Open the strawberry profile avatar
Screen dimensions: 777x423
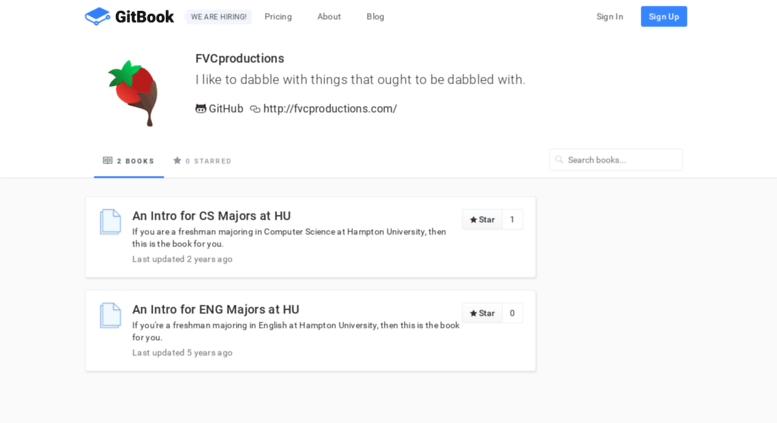[133, 93]
